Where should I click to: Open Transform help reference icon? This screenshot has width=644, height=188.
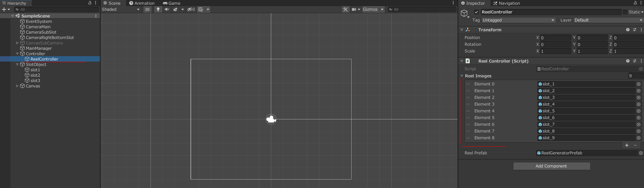pos(628,30)
